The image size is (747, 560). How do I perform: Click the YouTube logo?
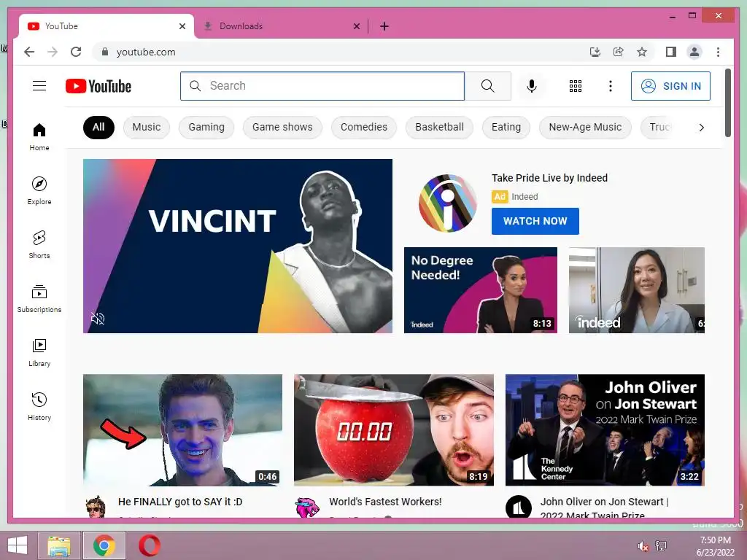coord(98,86)
